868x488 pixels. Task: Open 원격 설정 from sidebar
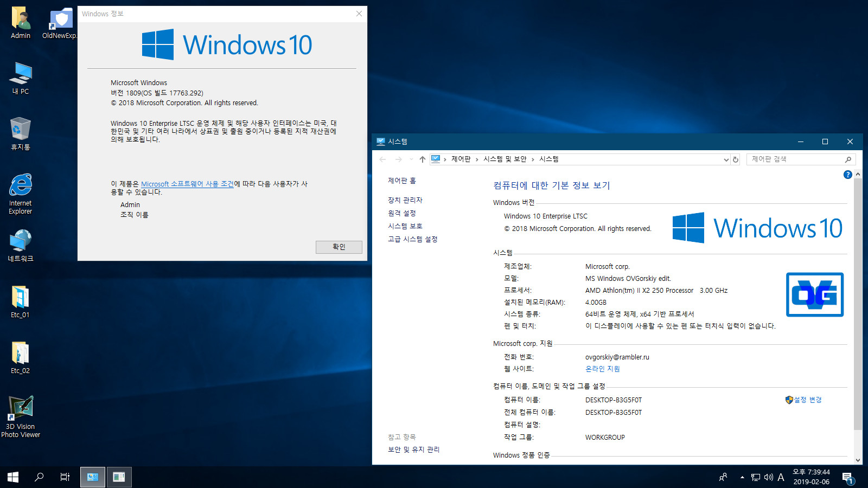[x=402, y=213]
